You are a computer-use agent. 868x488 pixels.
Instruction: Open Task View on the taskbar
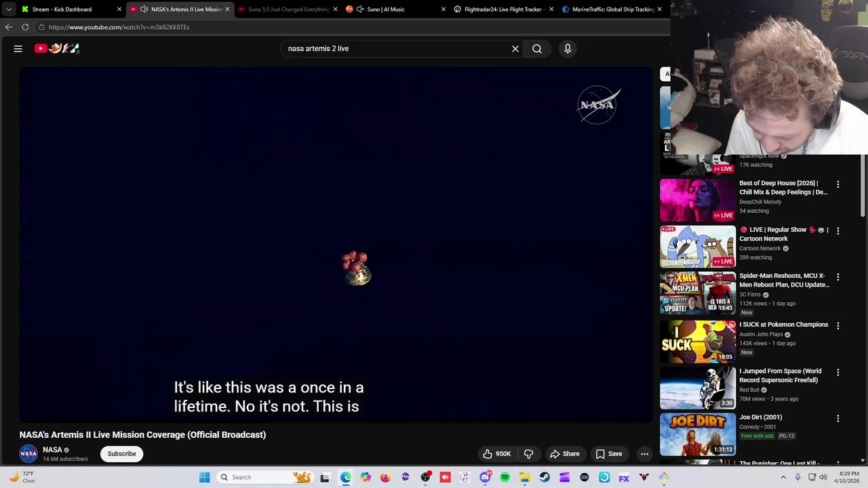point(325,477)
